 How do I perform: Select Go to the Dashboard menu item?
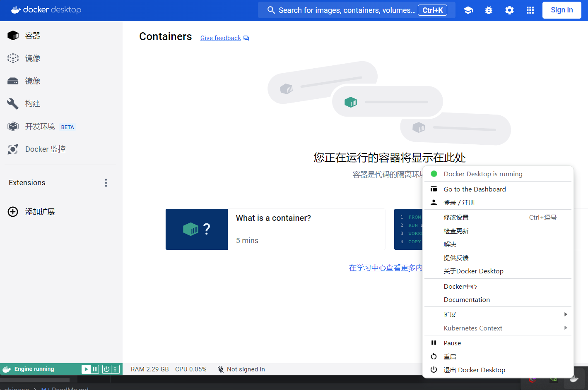(x=475, y=189)
